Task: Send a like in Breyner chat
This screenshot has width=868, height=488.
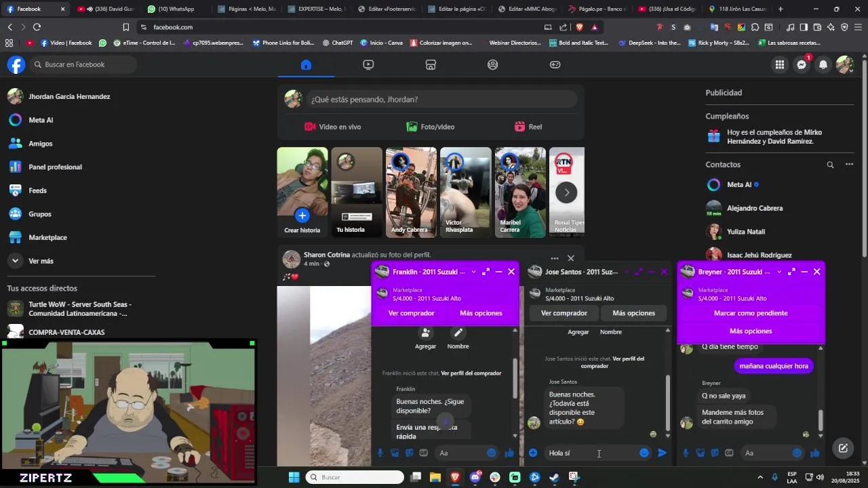Action: coord(815,453)
